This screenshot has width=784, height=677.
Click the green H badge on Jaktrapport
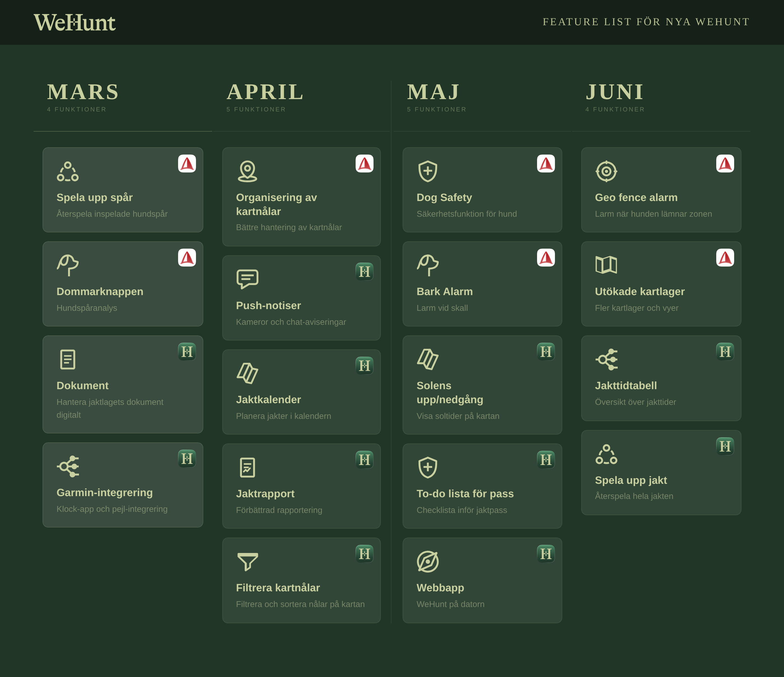click(364, 460)
